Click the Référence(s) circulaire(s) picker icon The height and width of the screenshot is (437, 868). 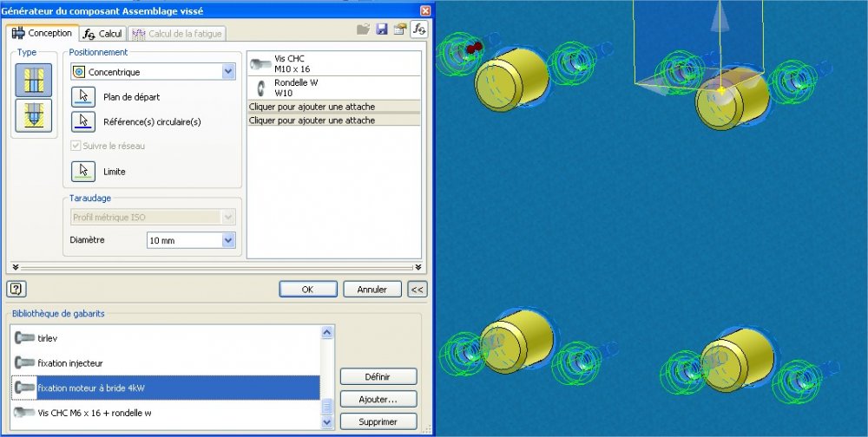click(x=83, y=121)
